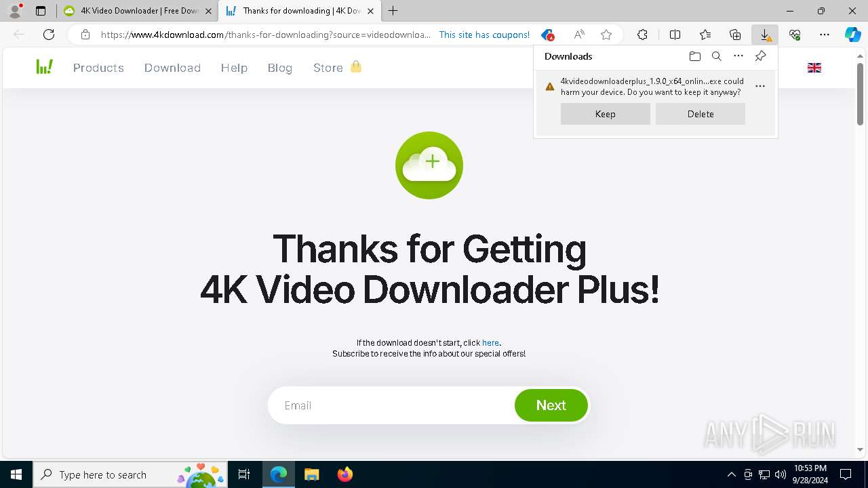Screen dimensions: 868x488
Task: Click the Store lock bag icon
Action: (356, 66)
